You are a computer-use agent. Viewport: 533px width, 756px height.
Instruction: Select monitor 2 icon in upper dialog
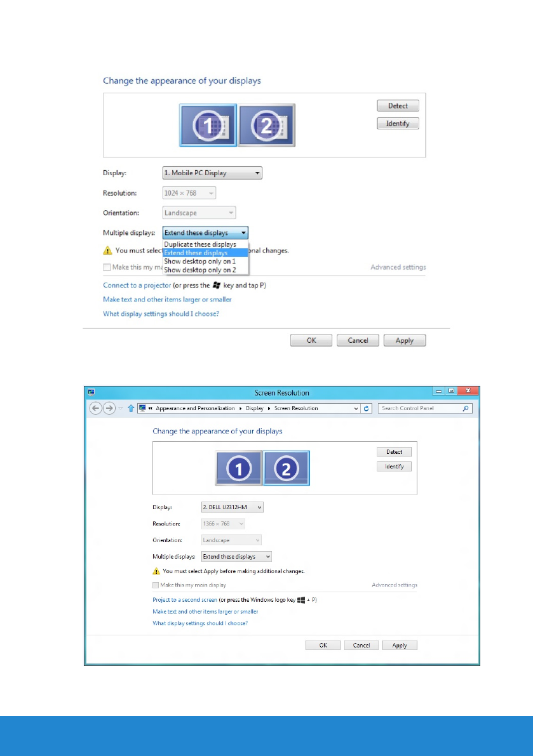[266, 126]
